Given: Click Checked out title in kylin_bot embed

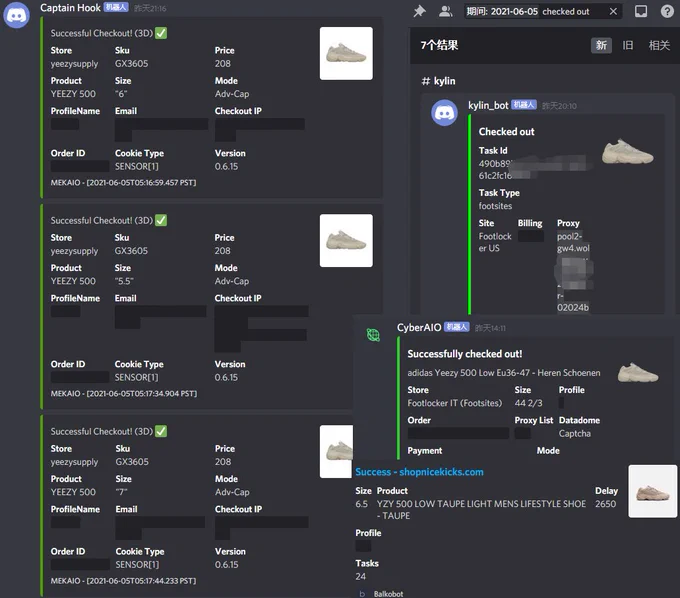Looking at the screenshot, I should [506, 132].
